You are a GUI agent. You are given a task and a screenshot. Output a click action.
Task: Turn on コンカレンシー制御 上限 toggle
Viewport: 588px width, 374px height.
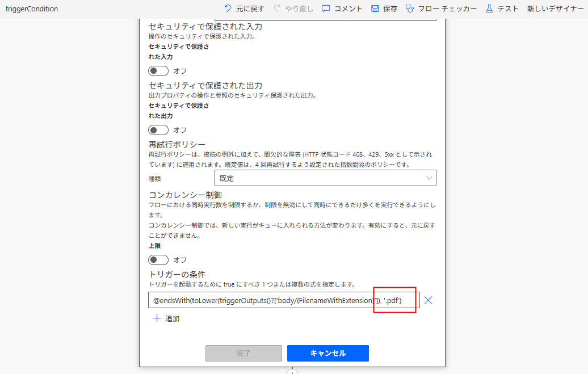pyautogui.click(x=158, y=260)
